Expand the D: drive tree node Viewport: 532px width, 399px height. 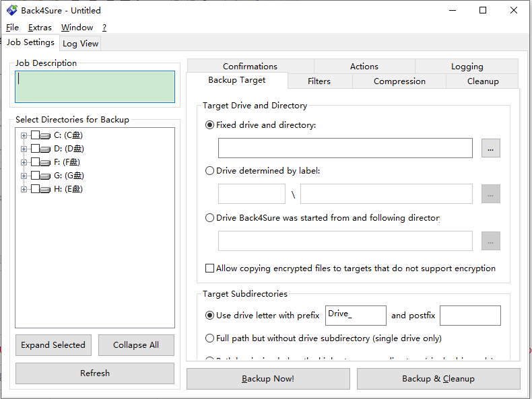tap(24, 149)
